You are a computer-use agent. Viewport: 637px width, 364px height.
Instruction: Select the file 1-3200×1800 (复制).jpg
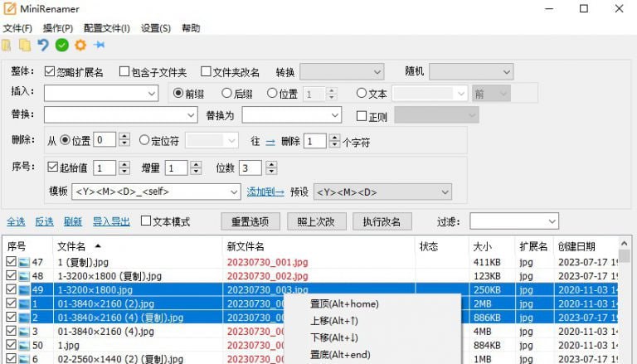(109, 276)
